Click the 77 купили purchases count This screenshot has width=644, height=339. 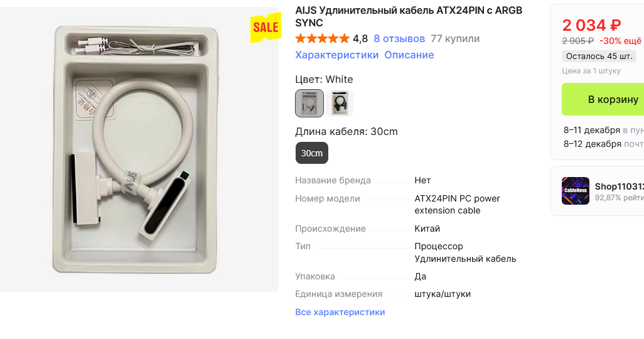tap(455, 39)
